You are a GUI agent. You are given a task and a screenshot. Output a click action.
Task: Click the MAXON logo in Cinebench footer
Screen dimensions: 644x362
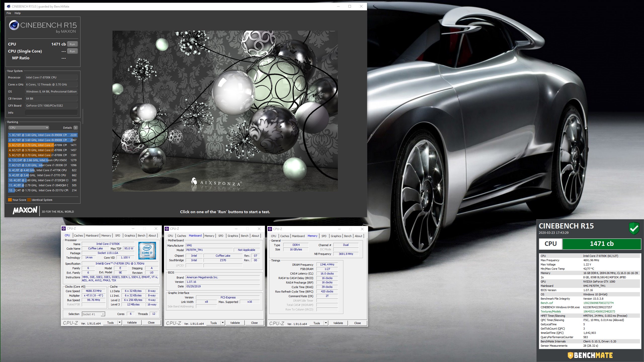[x=25, y=210]
